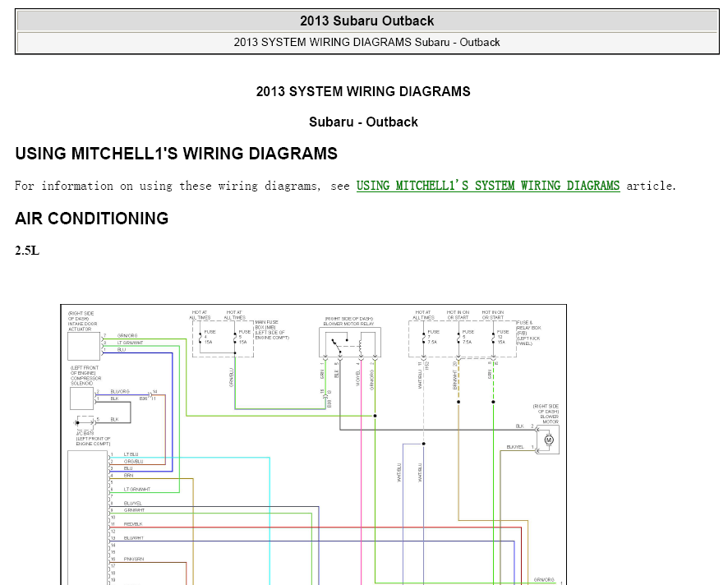Click the '2013 SYSTEM WIRING DIAGRAMS Subaru - Outback' header subtitle
The height and width of the screenshot is (585, 728).
366,42
